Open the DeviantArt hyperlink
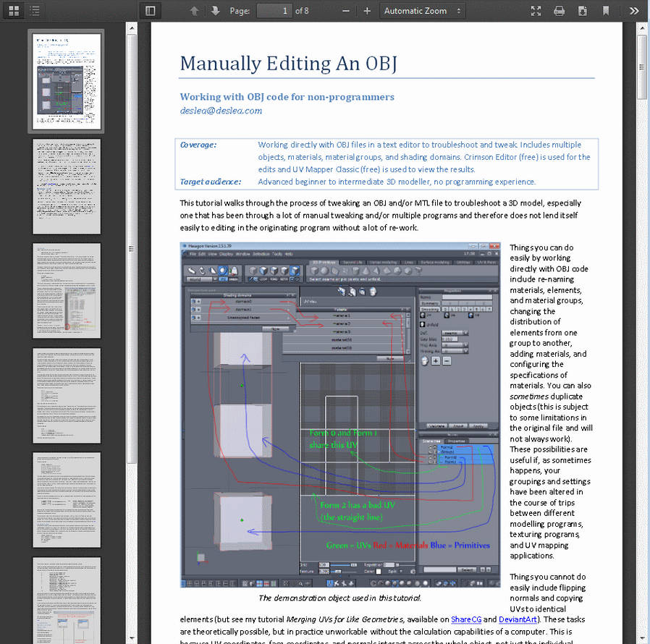The height and width of the screenshot is (644, 650). click(518, 619)
